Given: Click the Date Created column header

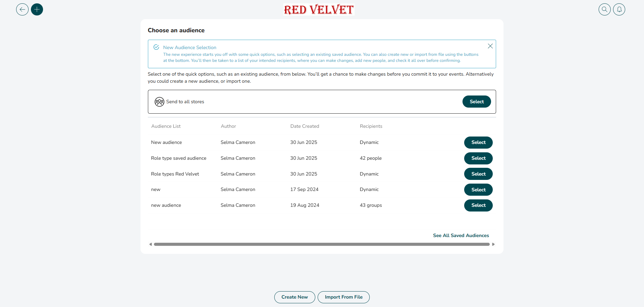Looking at the screenshot, I should (305, 126).
